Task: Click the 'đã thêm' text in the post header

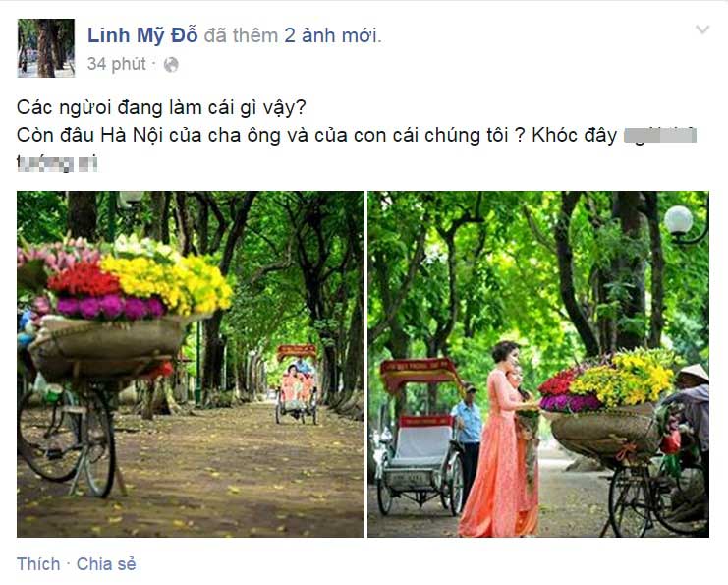Action: [241, 35]
